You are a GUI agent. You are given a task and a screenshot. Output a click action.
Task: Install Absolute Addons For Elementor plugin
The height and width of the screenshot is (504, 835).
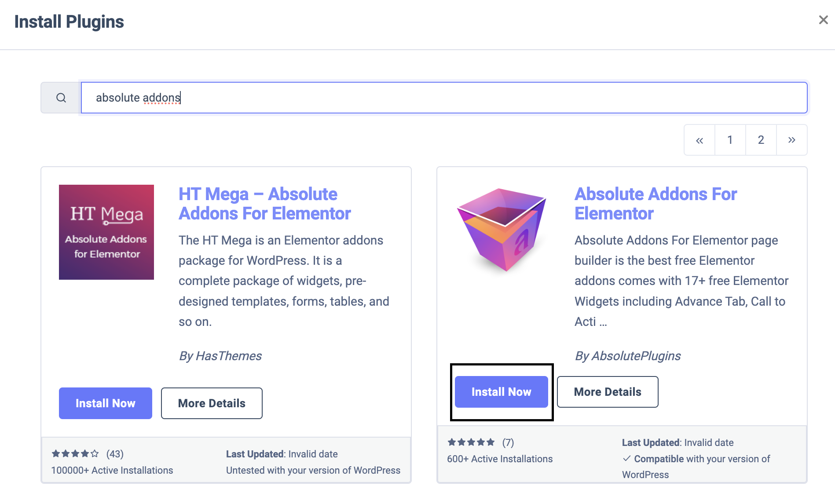click(502, 392)
